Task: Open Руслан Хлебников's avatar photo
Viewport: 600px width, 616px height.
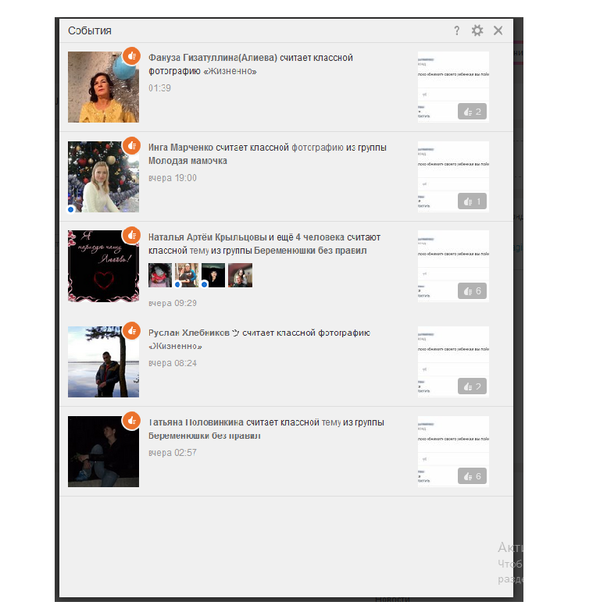Action: (102, 362)
